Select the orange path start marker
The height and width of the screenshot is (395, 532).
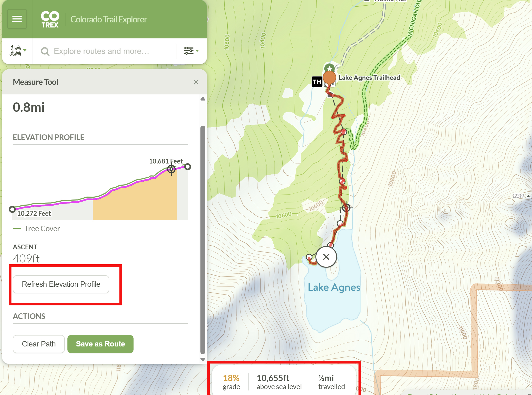pyautogui.click(x=329, y=78)
